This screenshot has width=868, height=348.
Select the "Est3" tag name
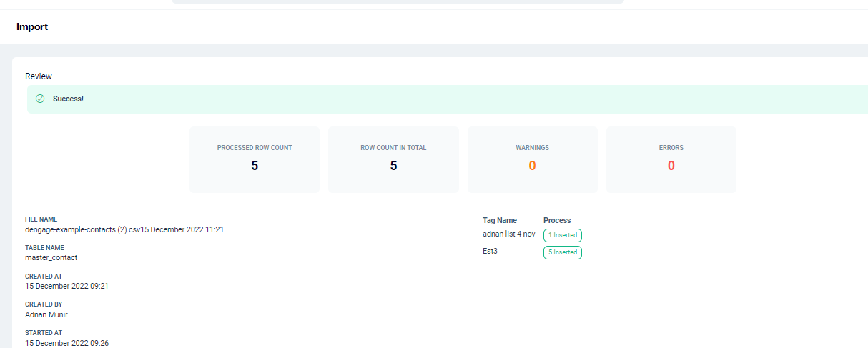click(x=490, y=252)
